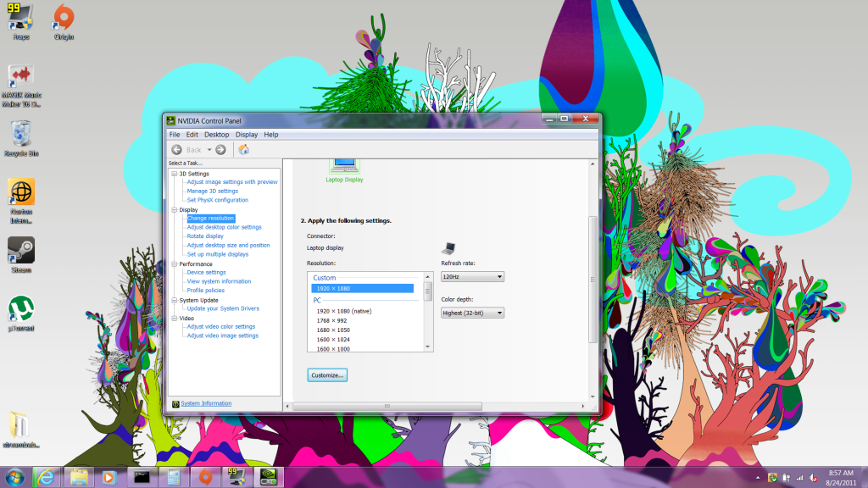Click the Customize... button
Viewport: 868px width, 488px height.
pos(327,375)
